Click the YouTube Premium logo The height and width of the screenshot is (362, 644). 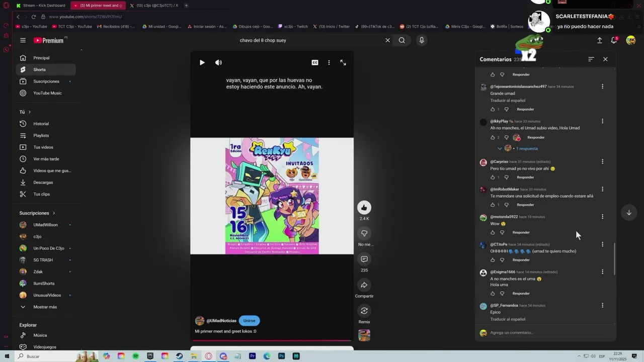click(49, 40)
